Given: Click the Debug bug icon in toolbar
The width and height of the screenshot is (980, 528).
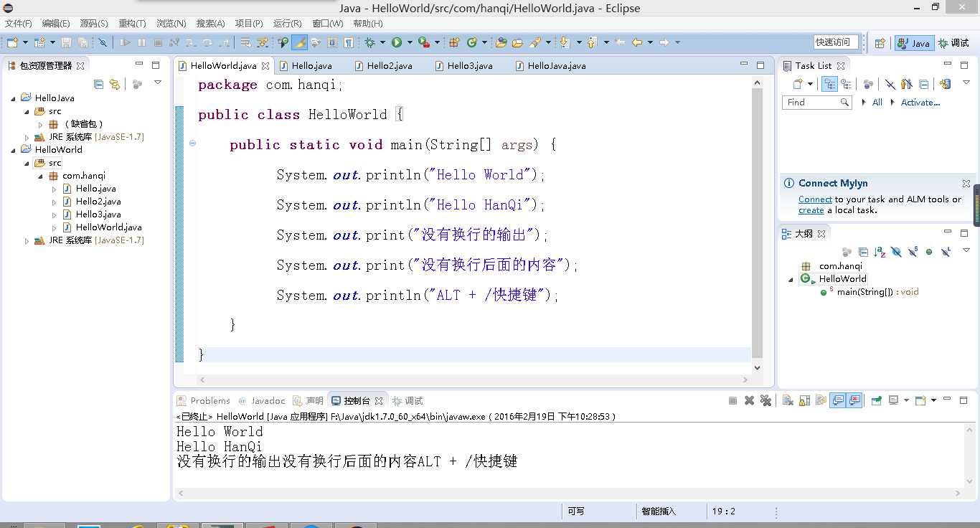Looking at the screenshot, I should coord(369,42).
